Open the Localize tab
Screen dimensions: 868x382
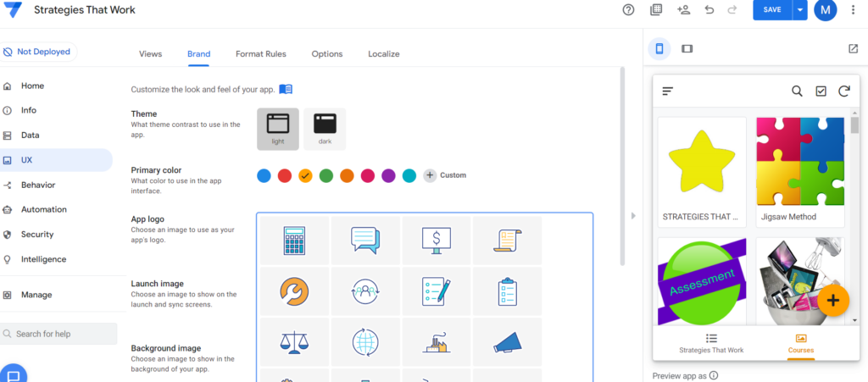383,54
